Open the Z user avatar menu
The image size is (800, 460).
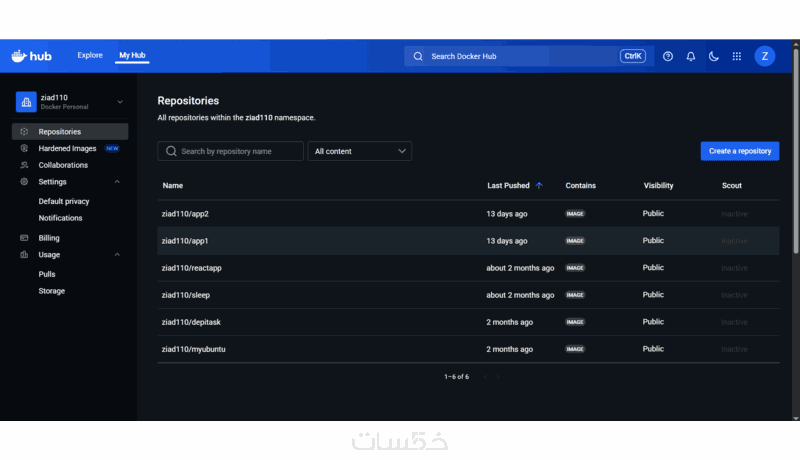(764, 56)
